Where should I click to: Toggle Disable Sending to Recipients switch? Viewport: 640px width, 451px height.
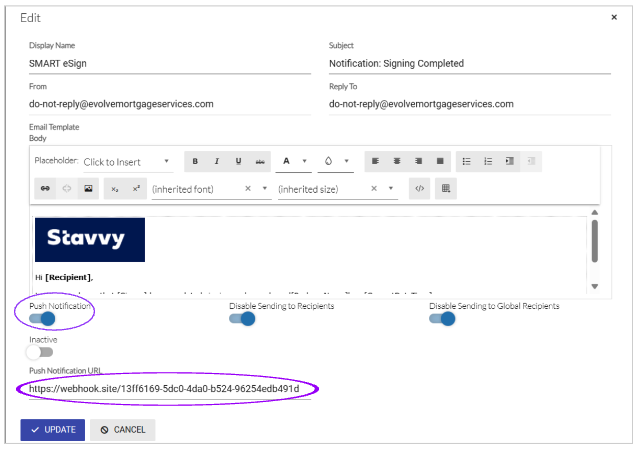coord(242,319)
